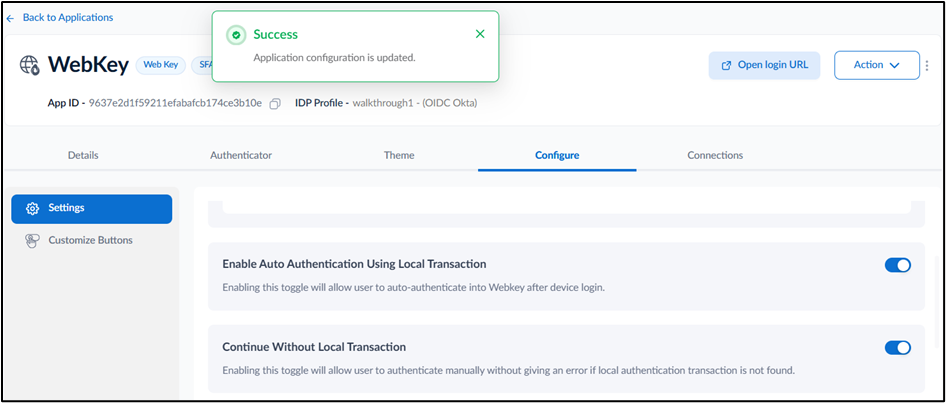
Task: Select Settings in the sidebar
Action: click(x=92, y=209)
